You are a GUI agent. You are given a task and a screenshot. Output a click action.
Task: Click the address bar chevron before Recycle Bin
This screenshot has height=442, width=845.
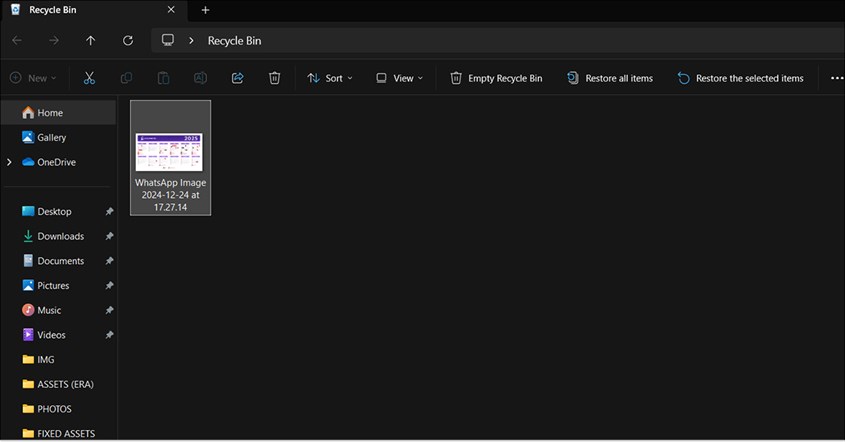click(x=191, y=40)
